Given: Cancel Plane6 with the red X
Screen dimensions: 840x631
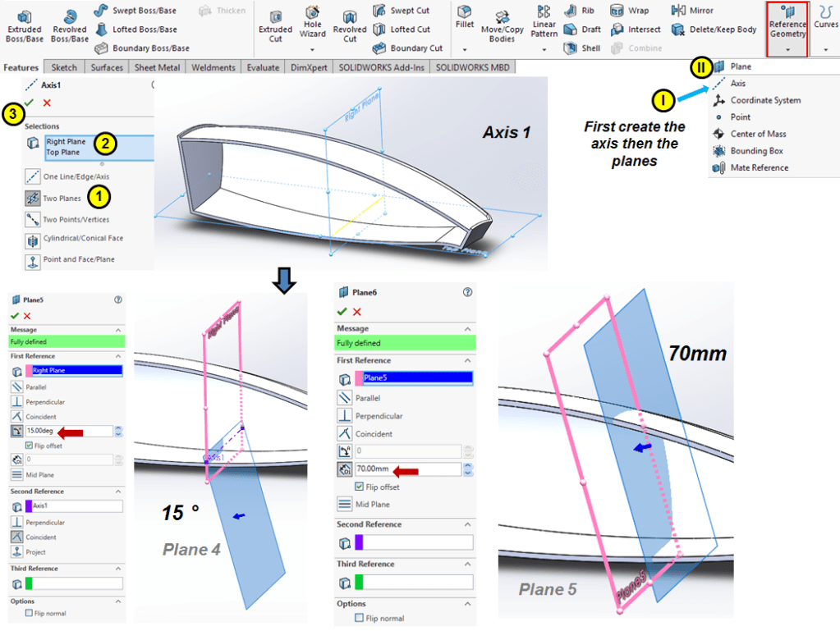Looking at the screenshot, I should click(356, 312).
